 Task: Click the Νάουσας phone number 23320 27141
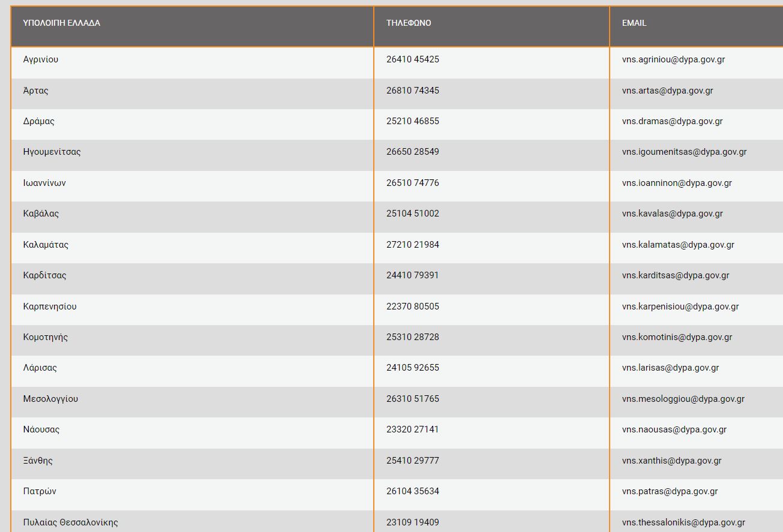412,429
